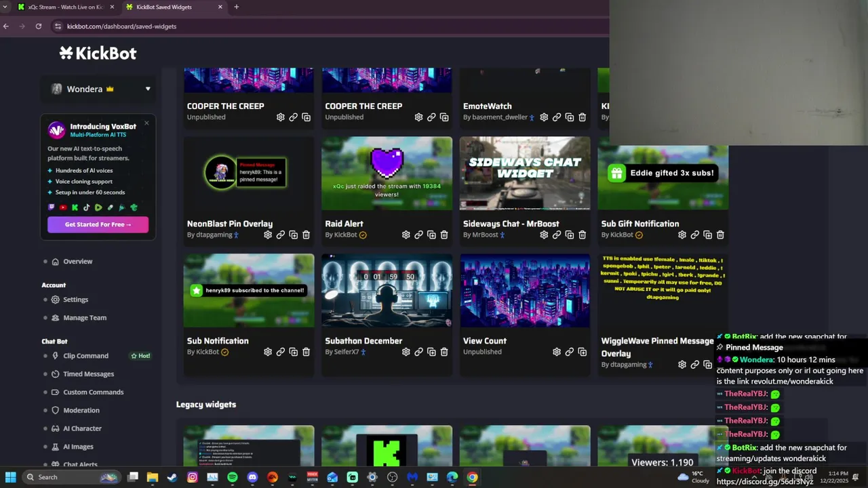Image resolution: width=868 pixels, height=488 pixels.
Task: Open Sub Gift Notification settings gear
Action: (682, 235)
